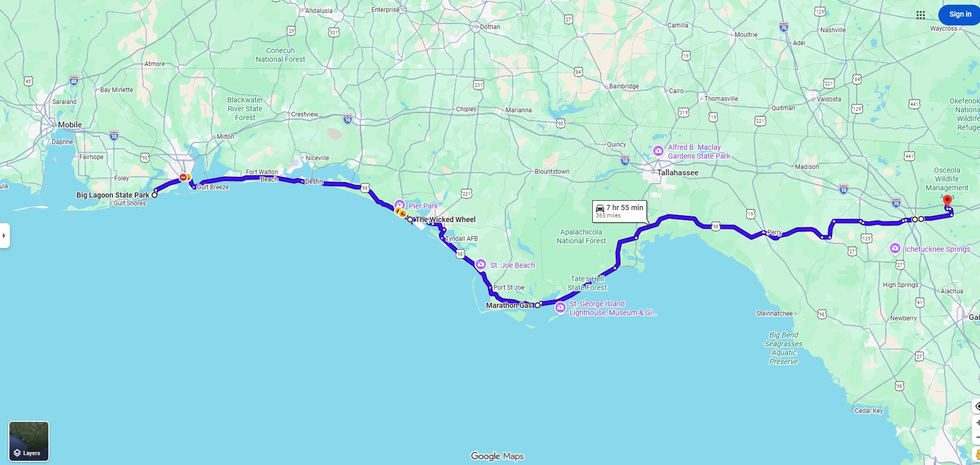980x465 pixels.
Task: Select the red destination pin marker
Action: pyautogui.click(x=947, y=201)
